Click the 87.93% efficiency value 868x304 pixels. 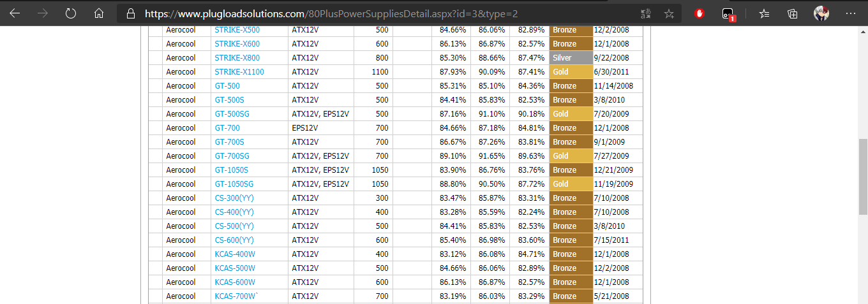(453, 72)
